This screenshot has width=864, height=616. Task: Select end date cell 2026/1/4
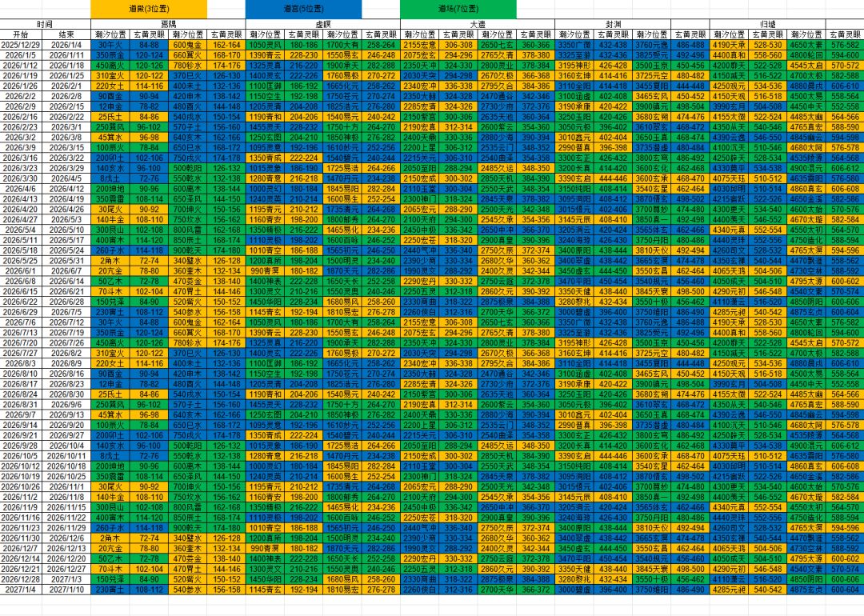[x=66, y=45]
